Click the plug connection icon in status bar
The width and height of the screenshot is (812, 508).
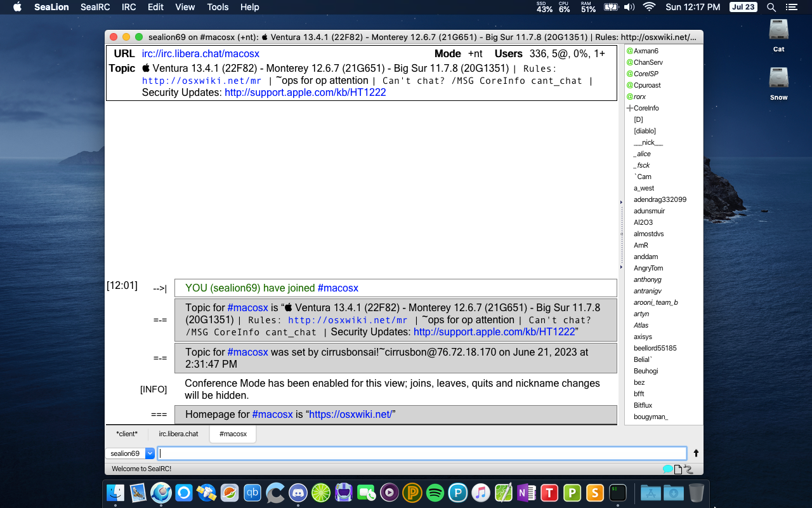(688, 469)
